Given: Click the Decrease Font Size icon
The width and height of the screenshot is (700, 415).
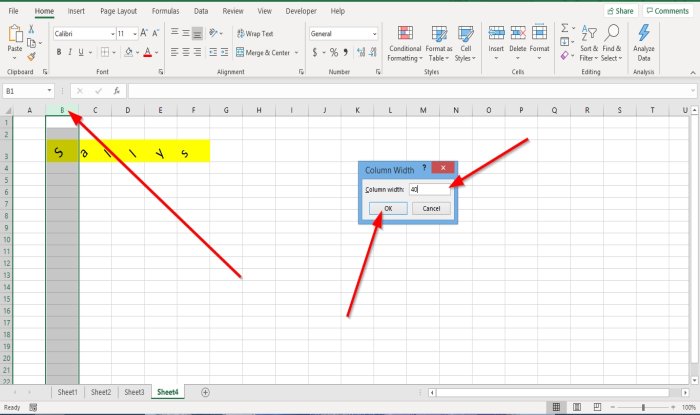Looking at the screenshot, I should point(155,33).
